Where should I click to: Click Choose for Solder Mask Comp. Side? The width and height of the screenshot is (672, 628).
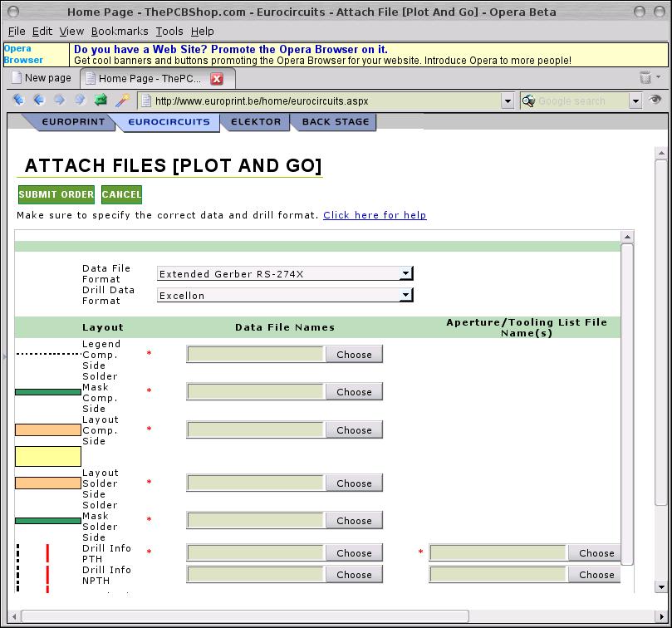(354, 392)
